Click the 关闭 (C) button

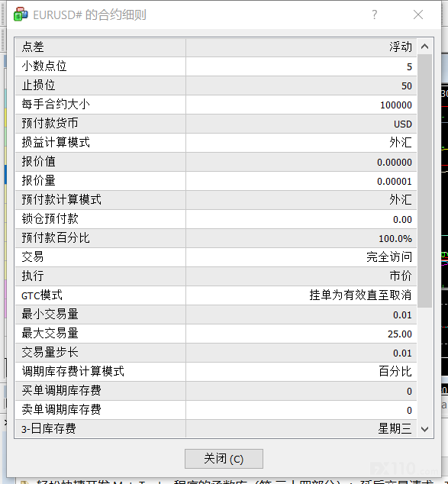tap(224, 459)
